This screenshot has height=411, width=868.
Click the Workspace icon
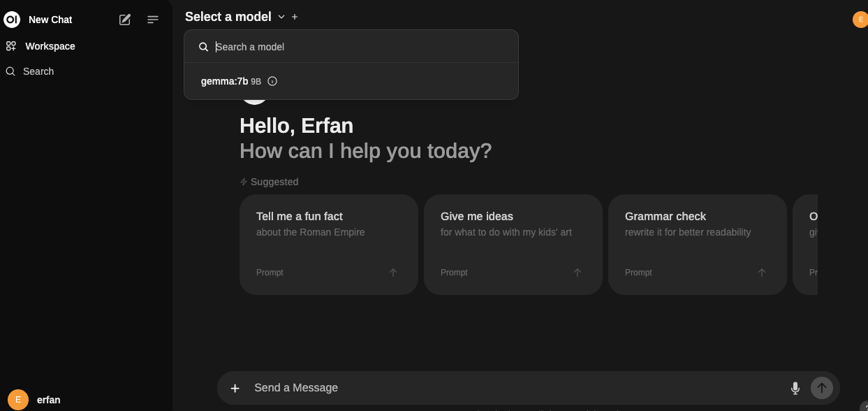pyautogui.click(x=10, y=46)
